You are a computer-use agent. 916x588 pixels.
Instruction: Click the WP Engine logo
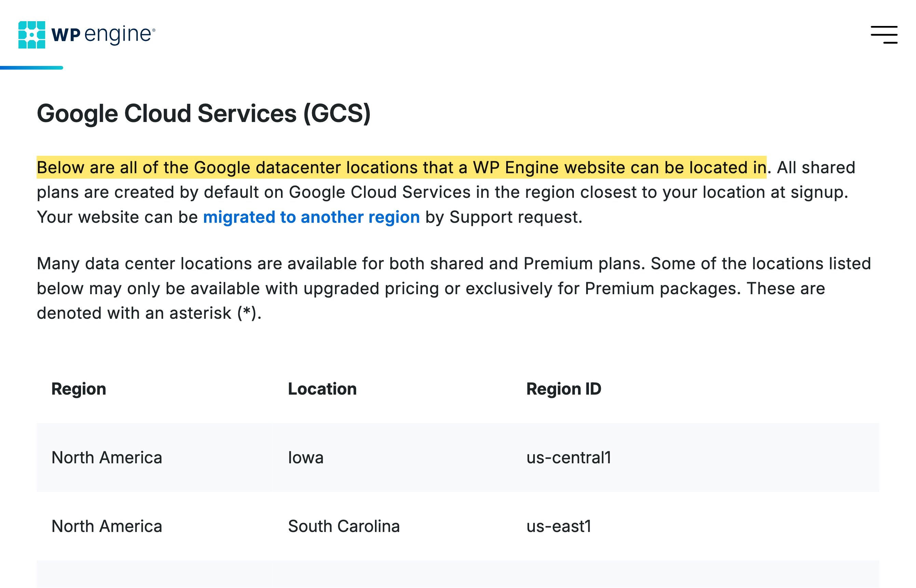coord(87,35)
